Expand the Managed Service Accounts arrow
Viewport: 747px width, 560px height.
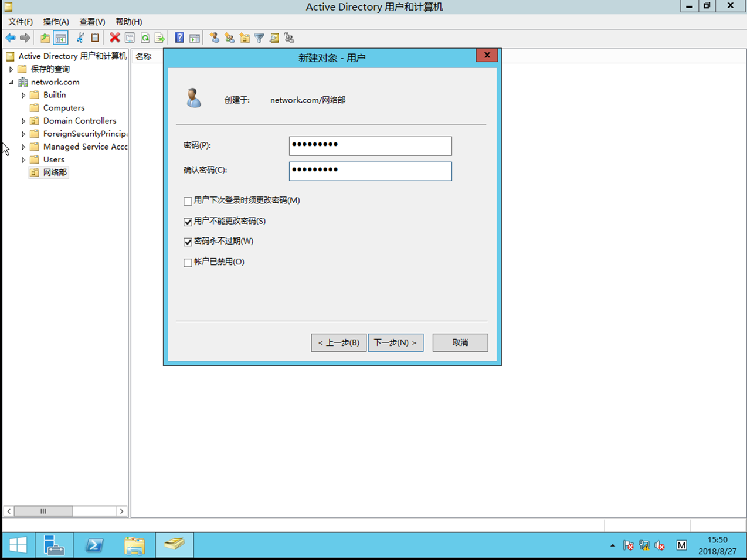[23, 147]
